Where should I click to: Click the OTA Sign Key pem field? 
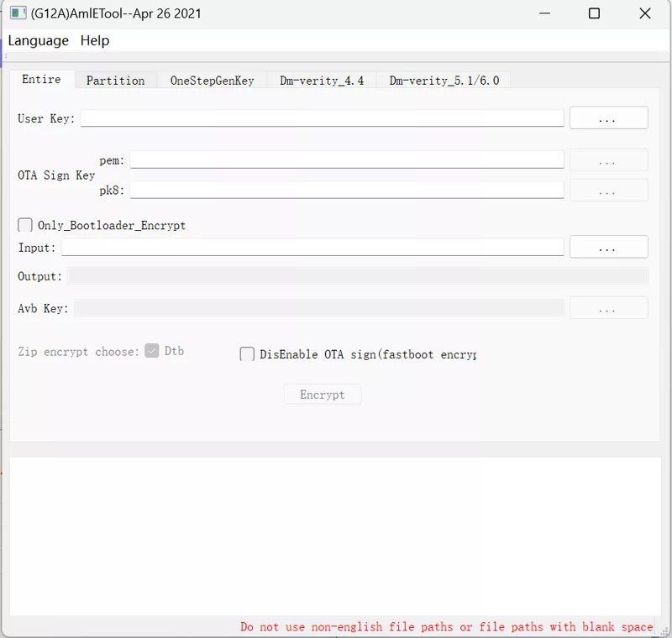pos(347,159)
